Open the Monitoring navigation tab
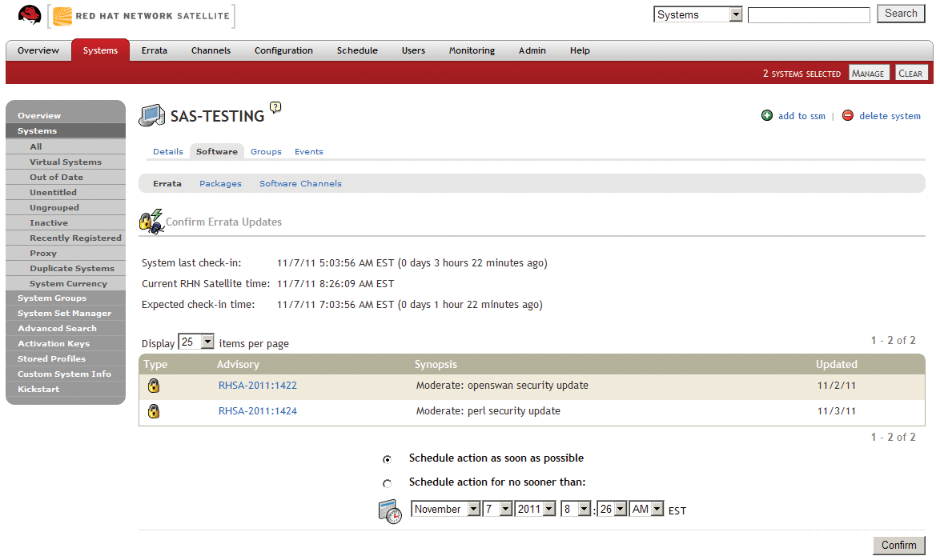 (472, 50)
